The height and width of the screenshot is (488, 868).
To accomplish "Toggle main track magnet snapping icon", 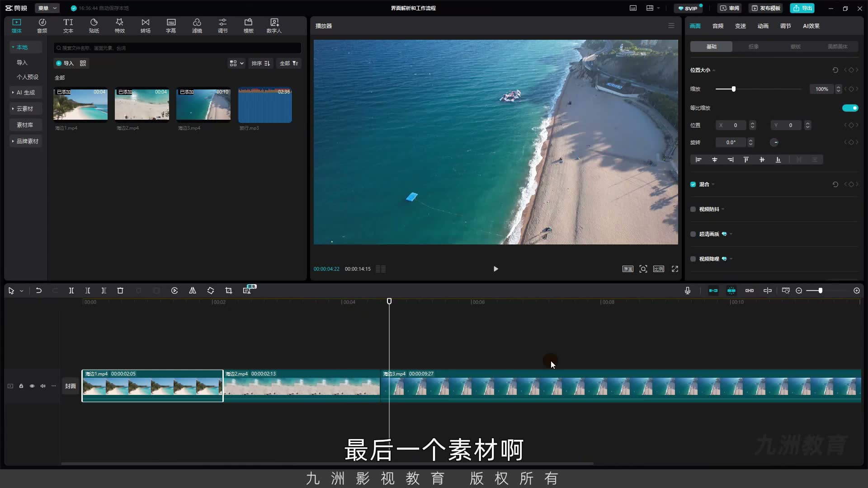I will pyautogui.click(x=713, y=291).
